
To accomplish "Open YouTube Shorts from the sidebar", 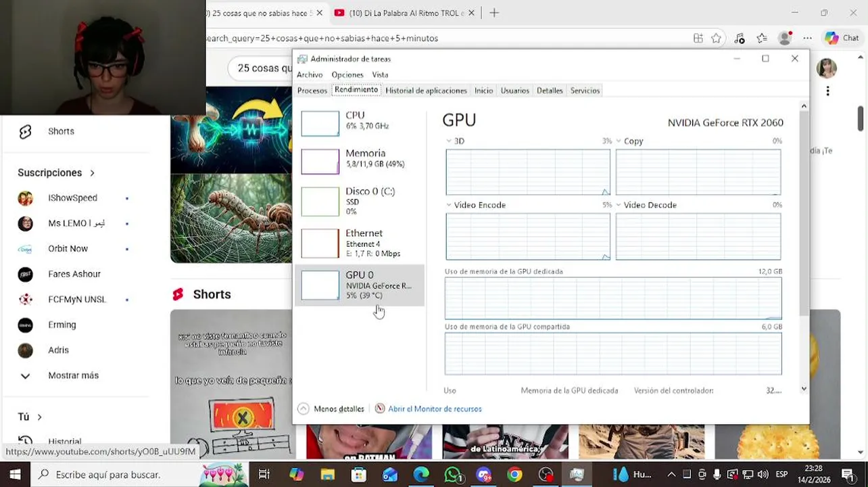I will pyautogui.click(x=61, y=131).
